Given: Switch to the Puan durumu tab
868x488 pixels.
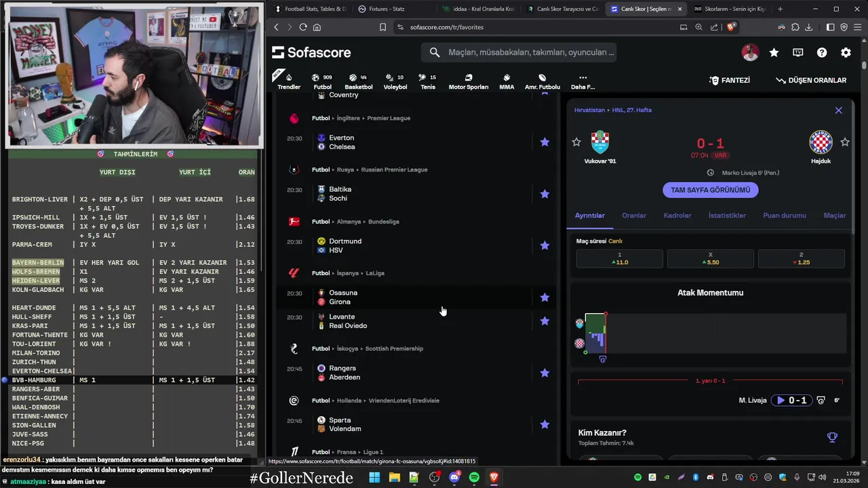Looking at the screenshot, I should point(785,216).
